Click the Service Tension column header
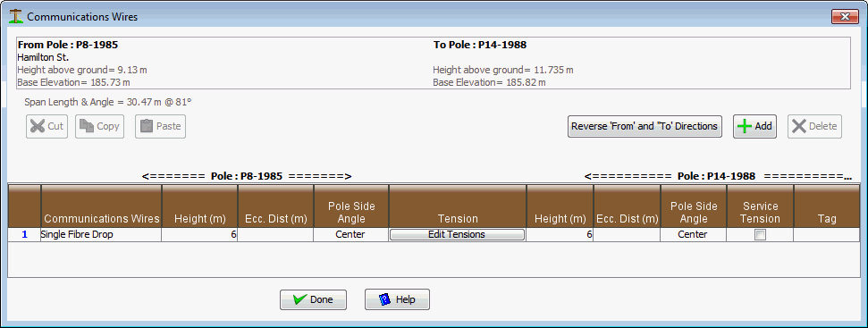The height and width of the screenshot is (328, 868). [760, 206]
